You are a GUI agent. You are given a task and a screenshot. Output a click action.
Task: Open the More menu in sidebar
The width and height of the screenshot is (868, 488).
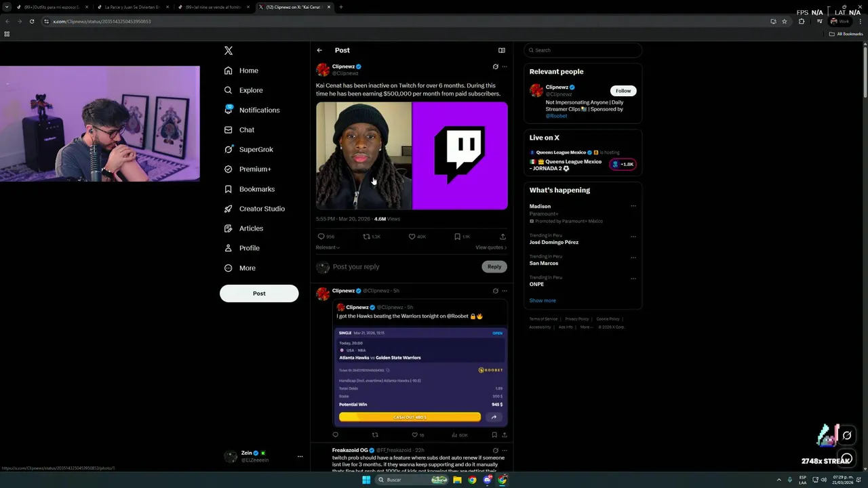[x=239, y=268]
